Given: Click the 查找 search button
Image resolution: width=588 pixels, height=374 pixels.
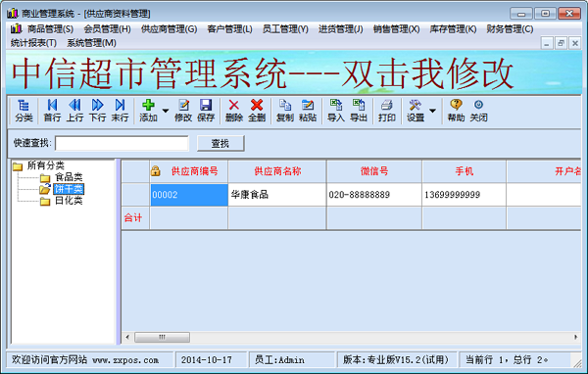Looking at the screenshot, I should (220, 143).
